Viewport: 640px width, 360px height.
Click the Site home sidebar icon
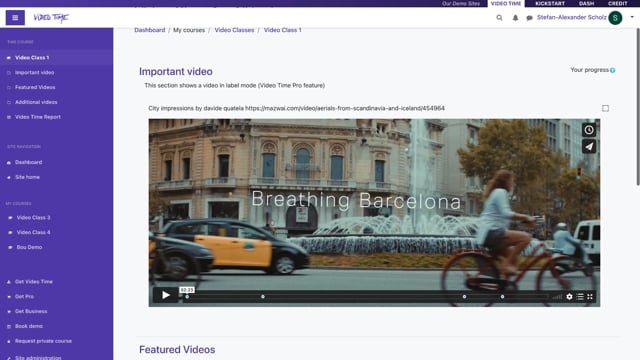click(9, 178)
